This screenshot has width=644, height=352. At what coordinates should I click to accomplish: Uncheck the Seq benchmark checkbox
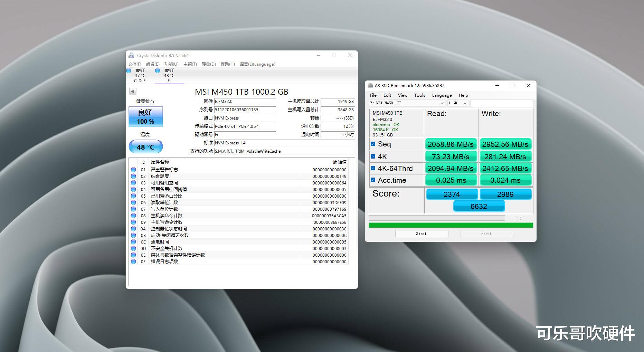[373, 144]
